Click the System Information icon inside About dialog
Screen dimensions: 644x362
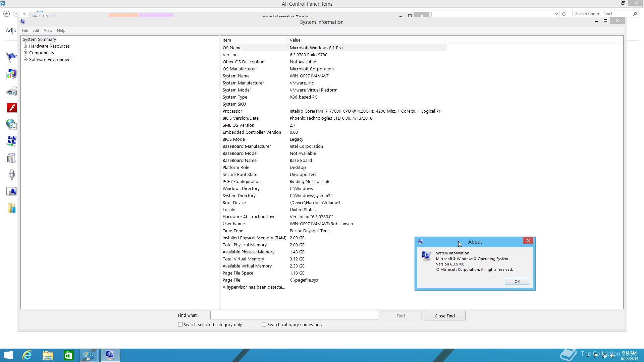click(x=426, y=256)
